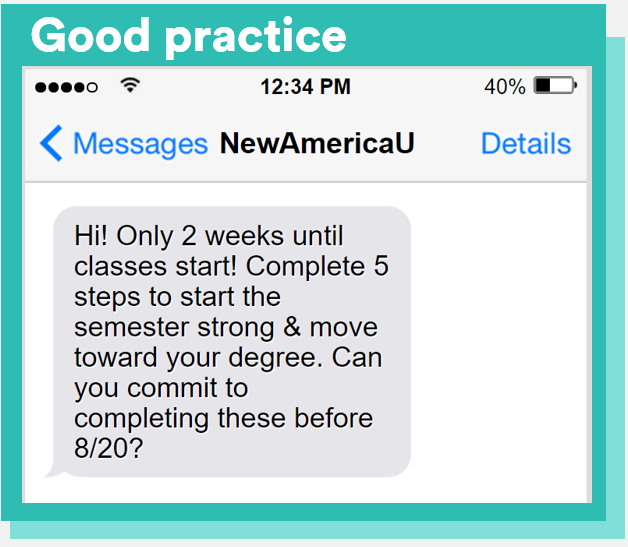This screenshot has width=628, height=547.
Task: Click "completing these before" in the bubble
Action: coord(223,417)
